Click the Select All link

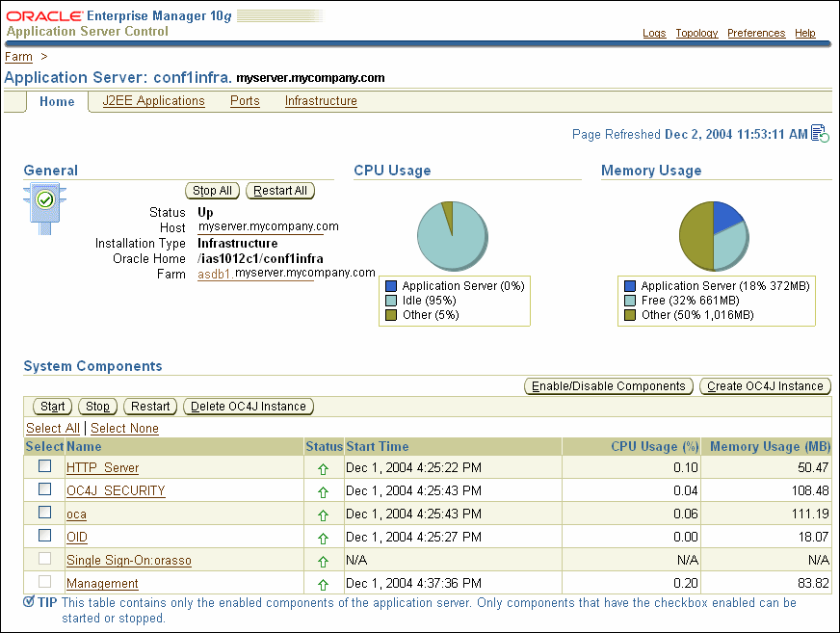[x=52, y=428]
